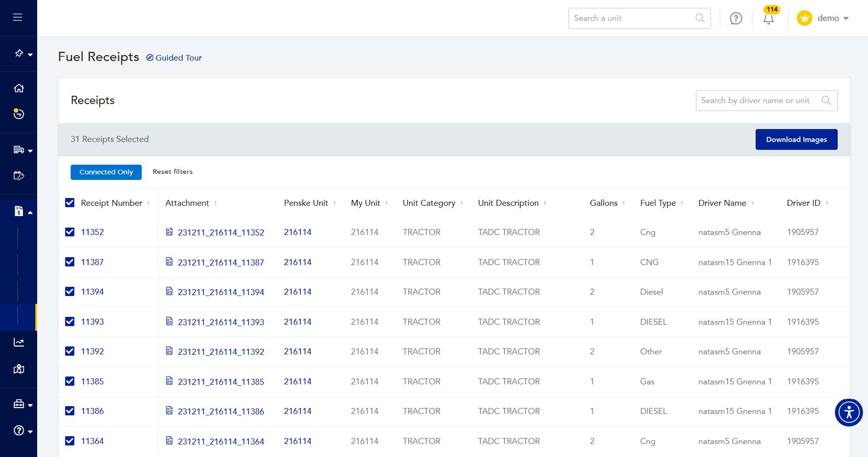The image size is (868, 457).
Task: Uncheck the select all receipts checkbox
Action: point(70,203)
